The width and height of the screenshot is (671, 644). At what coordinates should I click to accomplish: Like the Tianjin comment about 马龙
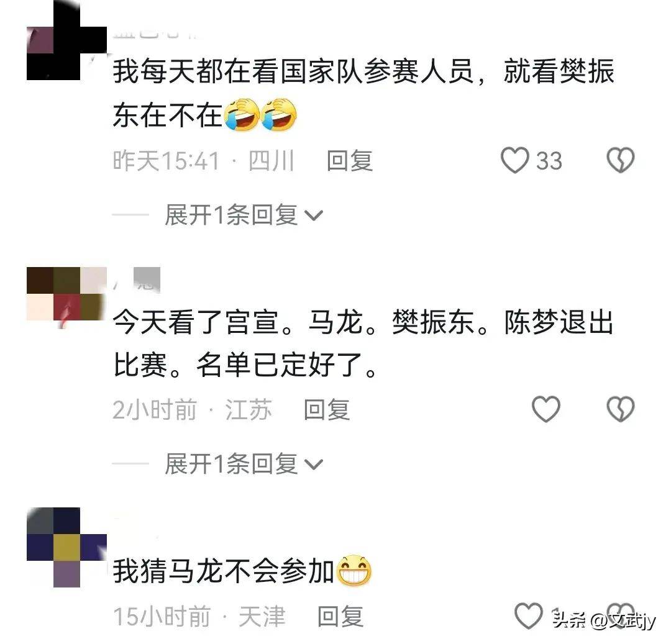coord(529,616)
